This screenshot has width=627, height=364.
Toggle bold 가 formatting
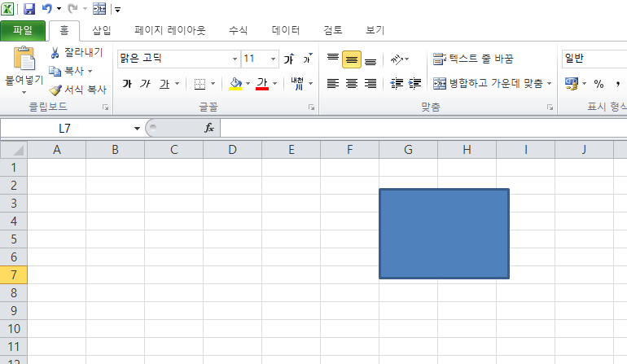127,84
